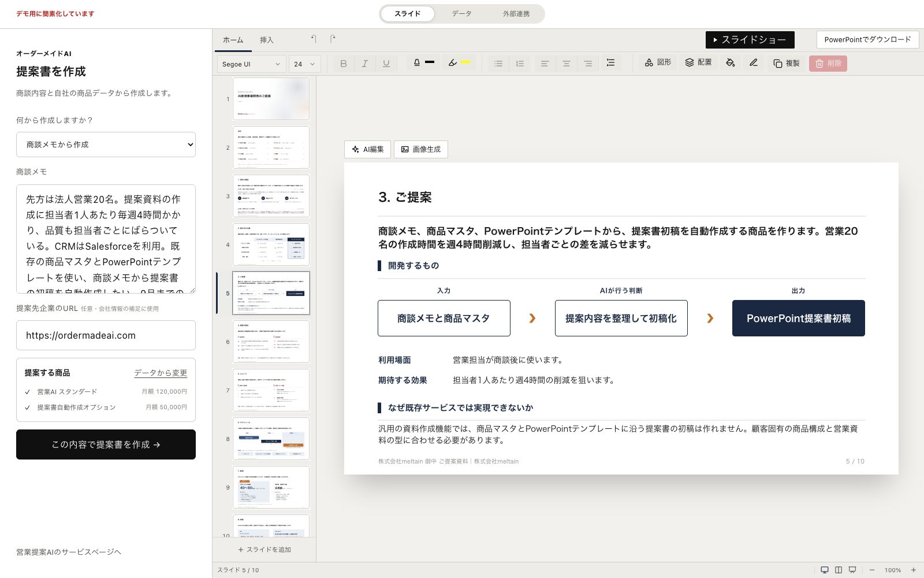Click the 営業AI スタンダード product row
This screenshot has height=578, width=924.
tap(106, 391)
